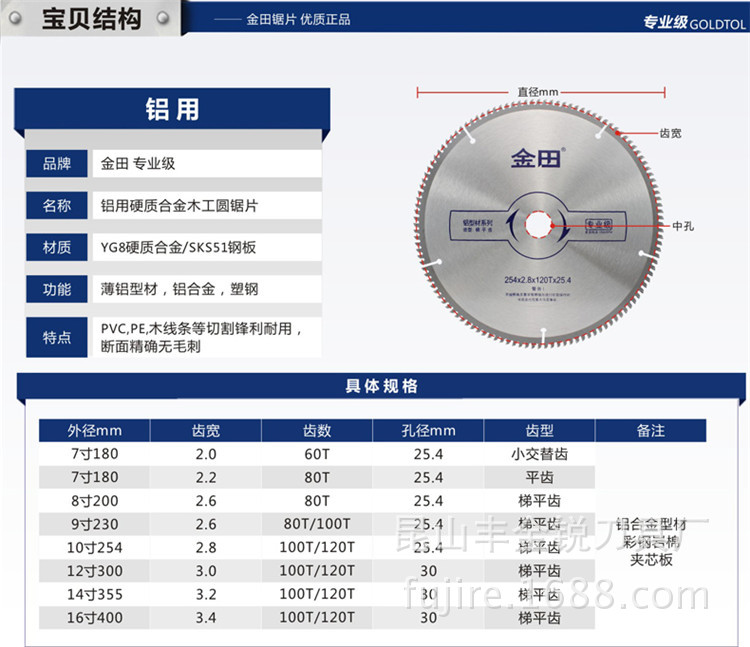
Task: Select the 254x2.8x120Tx25.4 marking on the blade
Action: click(x=538, y=280)
